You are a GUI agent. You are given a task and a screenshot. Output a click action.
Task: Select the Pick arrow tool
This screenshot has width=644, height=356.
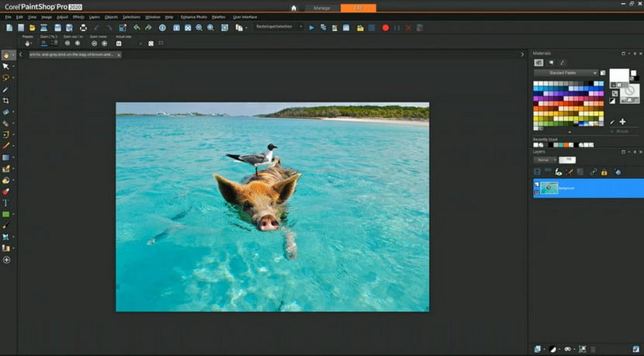click(5, 66)
